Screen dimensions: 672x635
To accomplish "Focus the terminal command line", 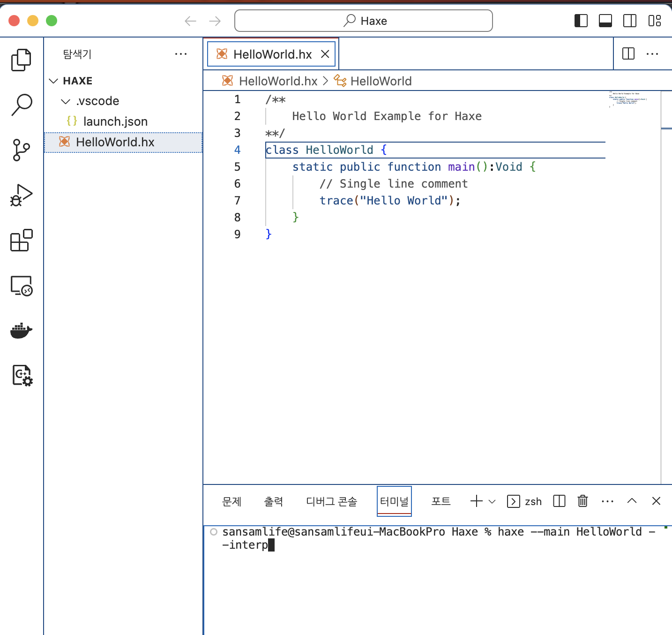I will pos(439,538).
